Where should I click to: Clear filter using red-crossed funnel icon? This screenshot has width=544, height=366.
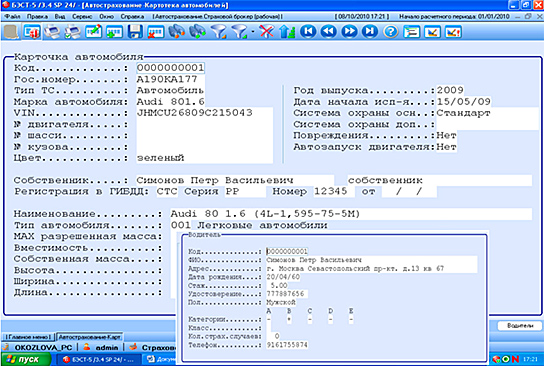click(266, 32)
